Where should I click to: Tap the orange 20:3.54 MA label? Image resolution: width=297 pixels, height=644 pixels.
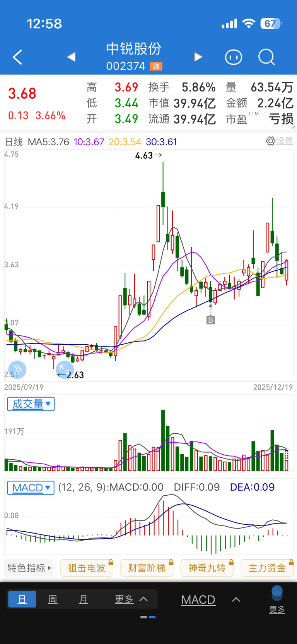point(125,142)
